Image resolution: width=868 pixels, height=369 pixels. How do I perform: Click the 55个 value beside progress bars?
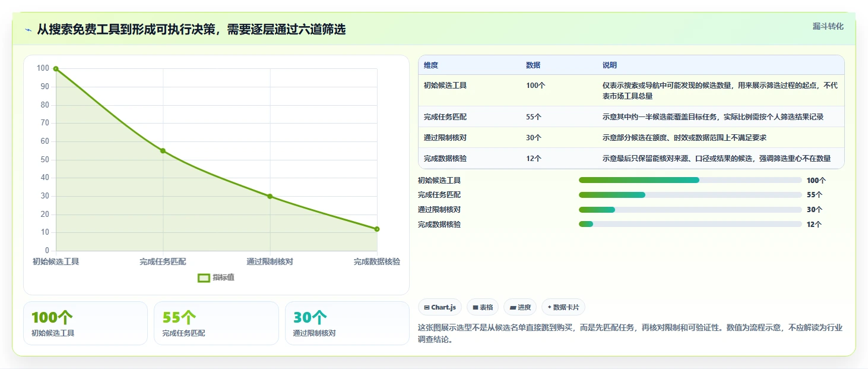pos(815,195)
